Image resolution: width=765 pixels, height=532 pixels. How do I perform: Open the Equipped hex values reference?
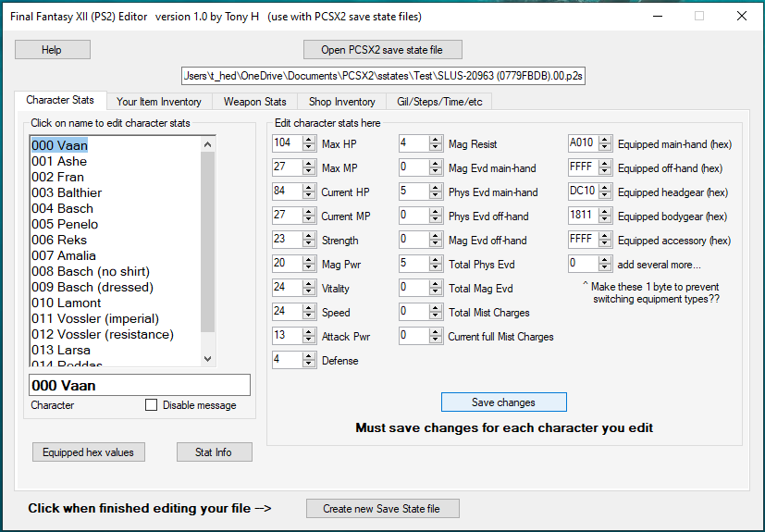88,452
